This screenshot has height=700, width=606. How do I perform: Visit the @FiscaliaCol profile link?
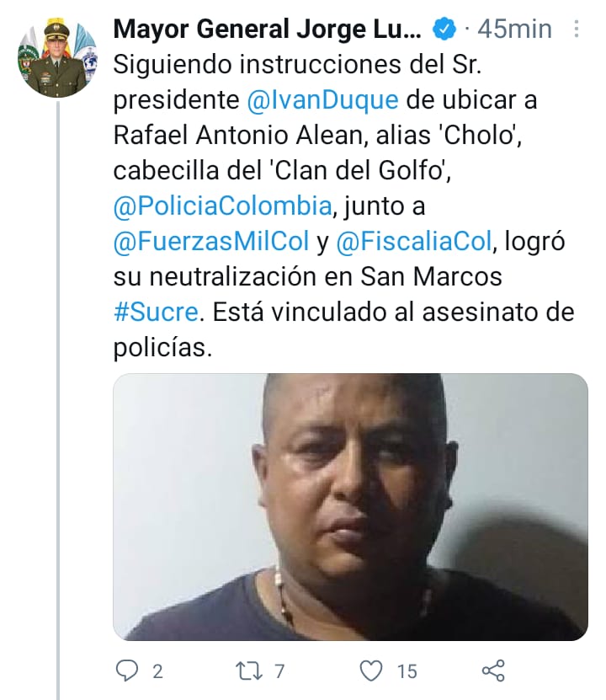pyautogui.click(x=414, y=242)
